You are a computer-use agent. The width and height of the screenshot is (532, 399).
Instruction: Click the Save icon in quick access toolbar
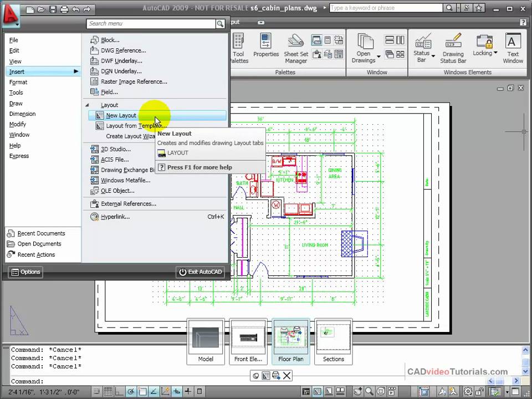pyautogui.click(x=53, y=9)
